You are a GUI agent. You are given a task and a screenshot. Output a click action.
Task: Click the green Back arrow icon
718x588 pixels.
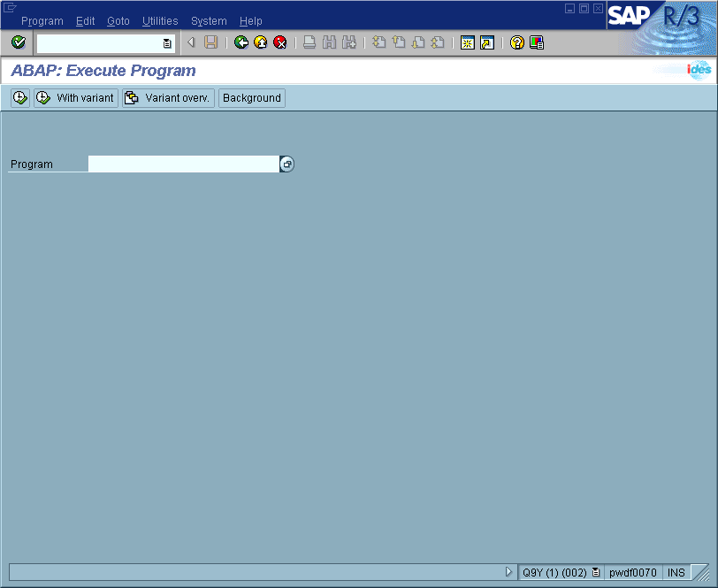tap(241, 42)
